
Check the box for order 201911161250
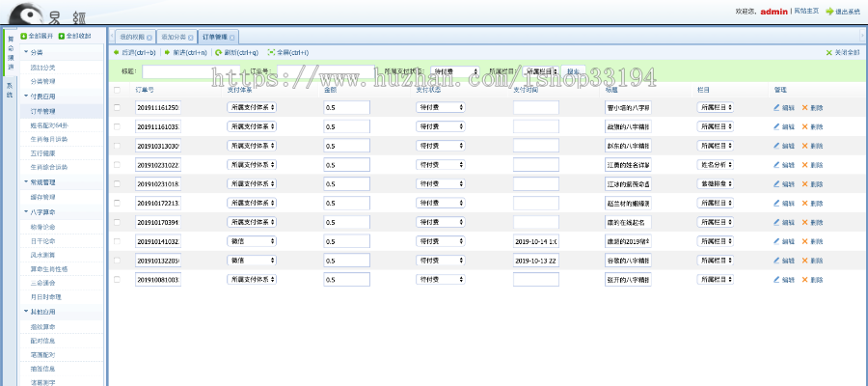pyautogui.click(x=117, y=107)
